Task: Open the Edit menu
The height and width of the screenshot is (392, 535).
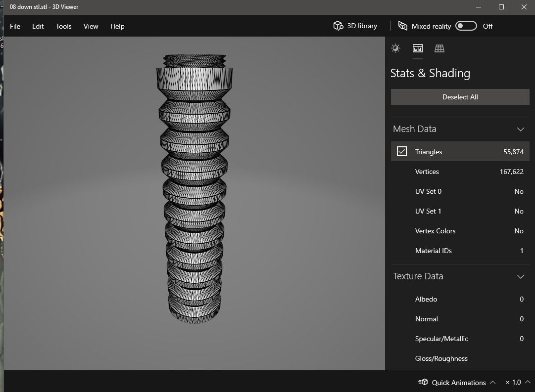Action: (38, 26)
